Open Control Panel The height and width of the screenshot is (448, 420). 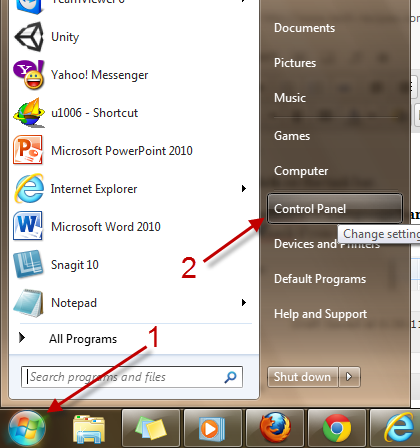pyautogui.click(x=335, y=209)
